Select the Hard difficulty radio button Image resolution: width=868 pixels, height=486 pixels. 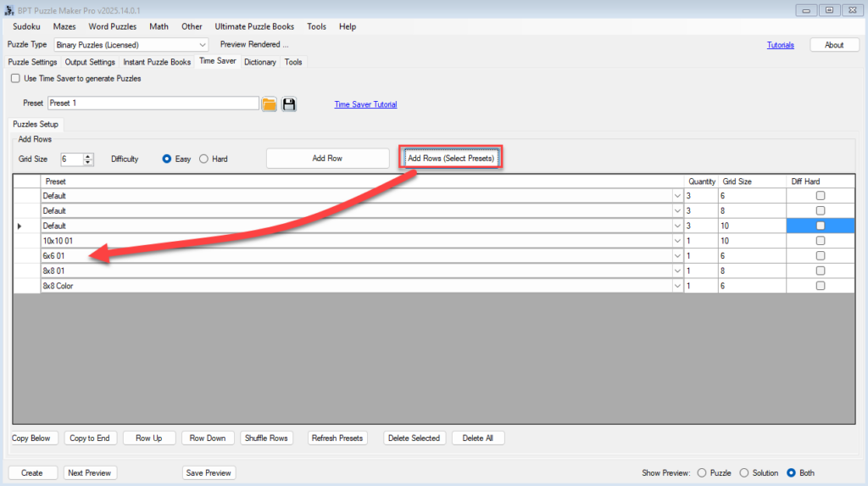tap(203, 159)
